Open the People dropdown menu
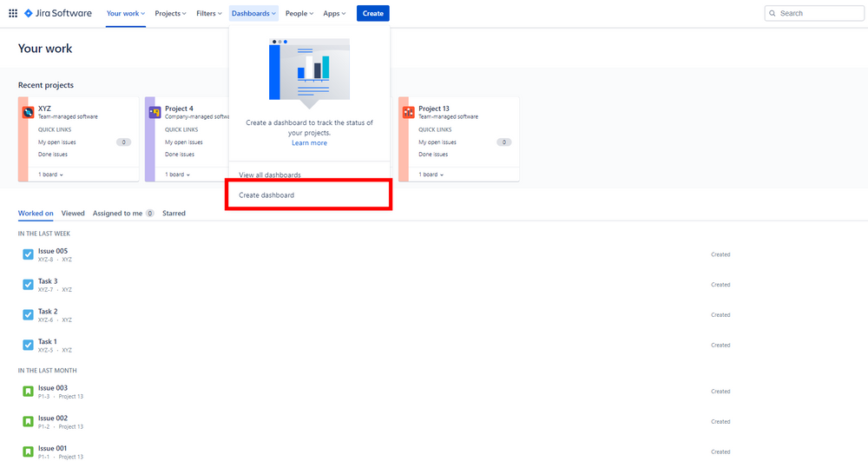 (299, 13)
